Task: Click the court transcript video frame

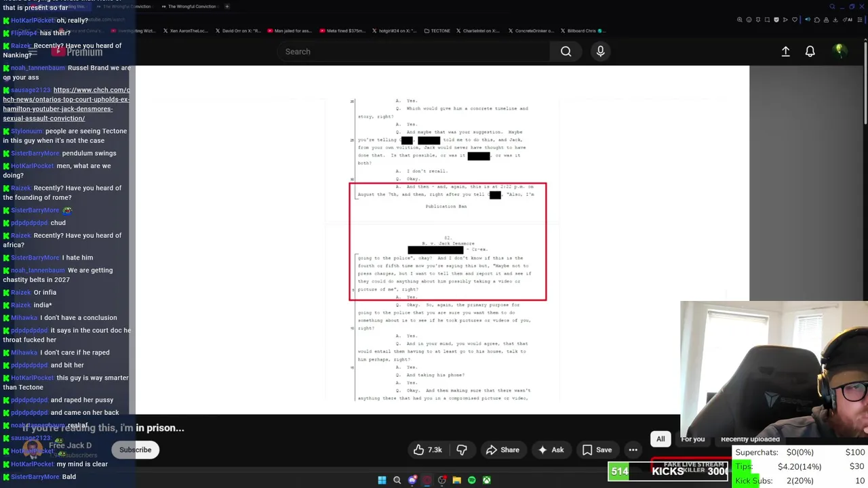Action: coord(442,240)
